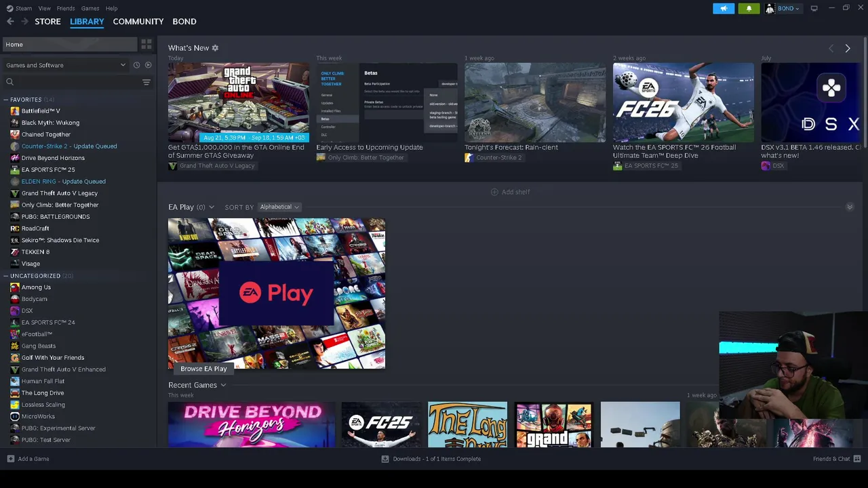Select The Long Drive in sidebar
The image size is (868, 488).
click(x=43, y=393)
